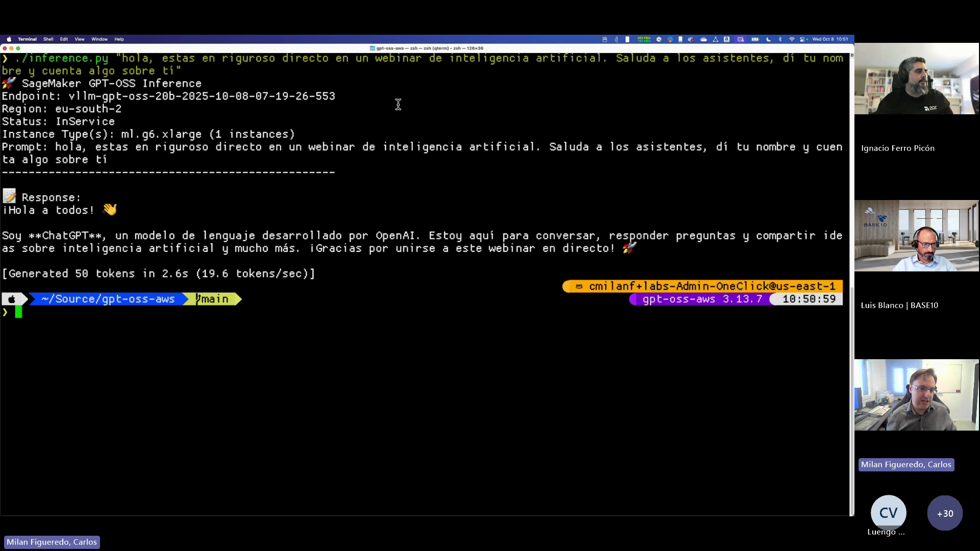980x551 pixels.
Task: Toggle Do Not Disturb via the moon icon
Action: pos(769,39)
